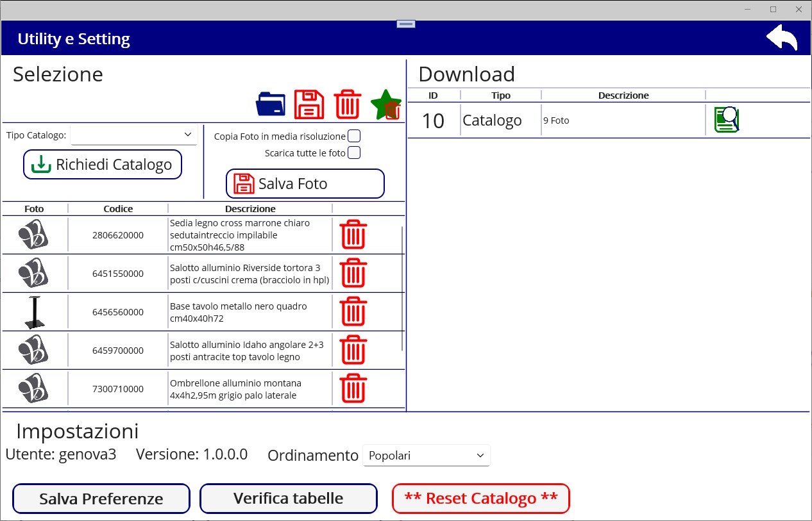Expand the Ordinamento Popolari dropdown
The width and height of the screenshot is (812, 521).
(x=426, y=456)
